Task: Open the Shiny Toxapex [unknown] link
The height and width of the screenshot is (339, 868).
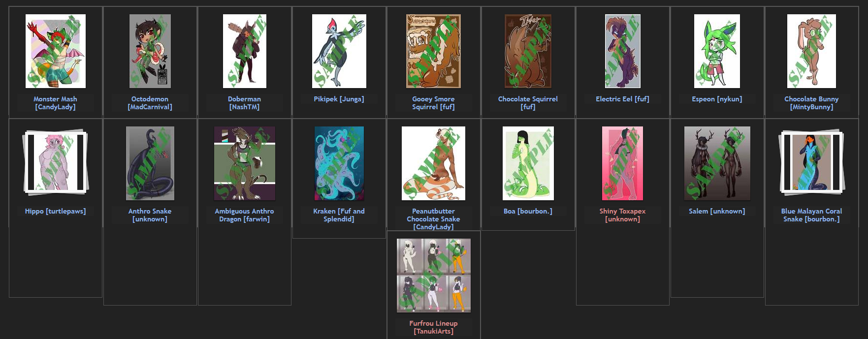Action: (622, 215)
